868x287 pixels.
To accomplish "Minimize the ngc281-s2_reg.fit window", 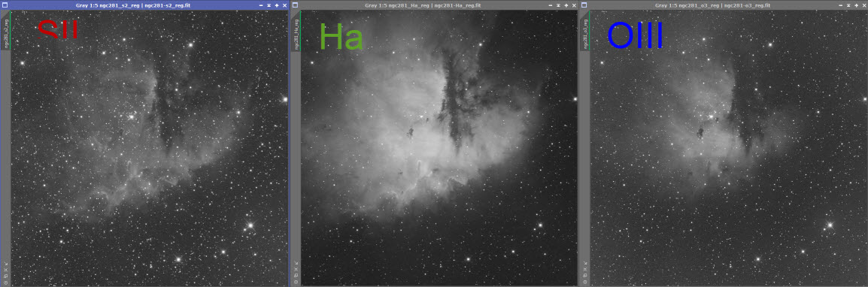I will tap(261, 5).
